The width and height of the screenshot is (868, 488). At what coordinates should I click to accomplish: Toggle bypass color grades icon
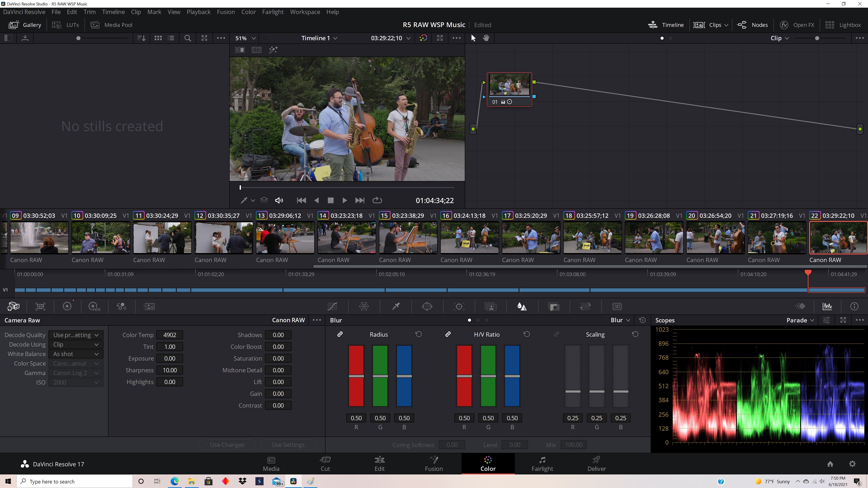click(423, 38)
